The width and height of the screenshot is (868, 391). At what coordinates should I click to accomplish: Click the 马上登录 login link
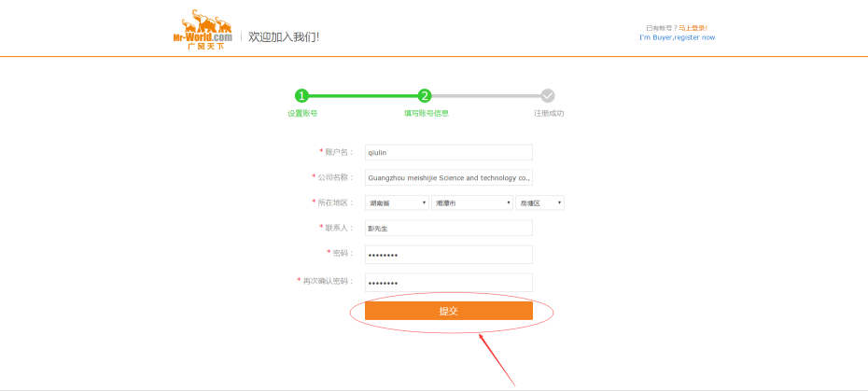point(703,28)
